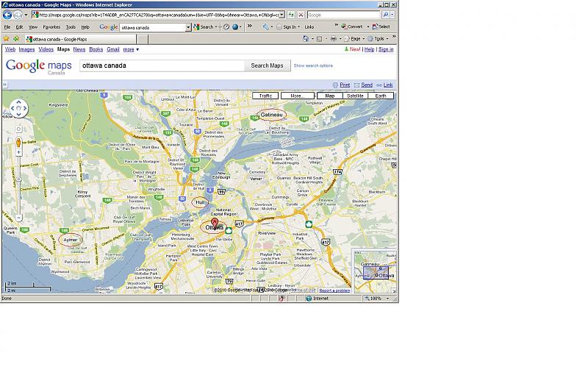Image resolution: width=588 pixels, height=392 pixels.
Task: Click the Sign in link
Action: 386,49
